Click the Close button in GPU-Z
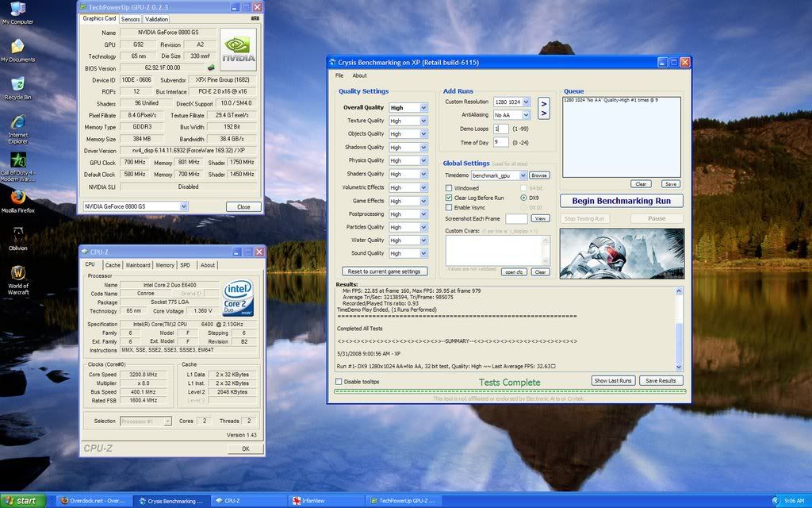The width and height of the screenshot is (812, 508). (x=243, y=207)
